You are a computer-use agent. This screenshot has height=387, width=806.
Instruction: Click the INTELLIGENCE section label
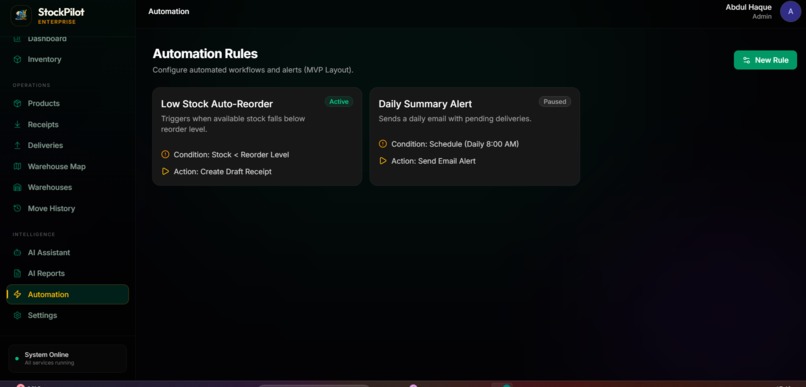pos(33,234)
